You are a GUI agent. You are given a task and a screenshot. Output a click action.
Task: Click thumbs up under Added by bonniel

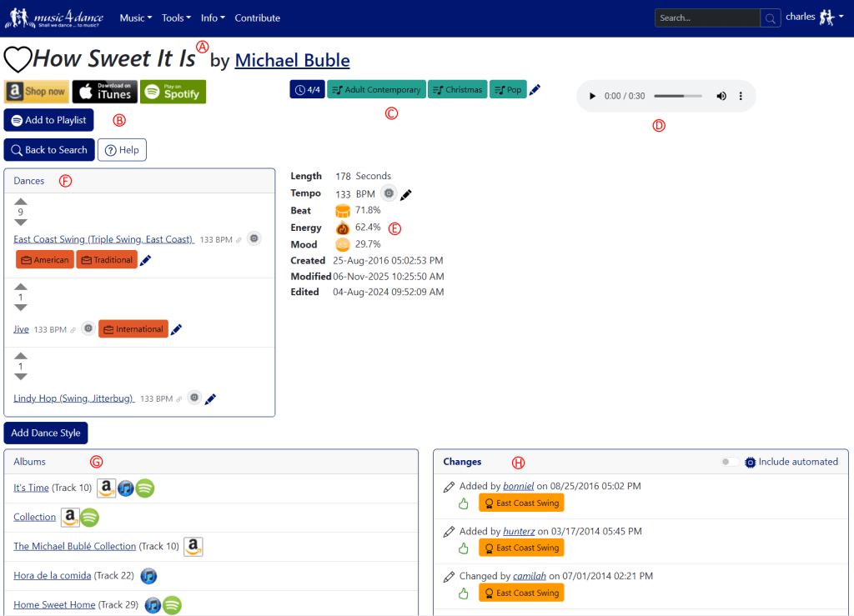(x=464, y=503)
